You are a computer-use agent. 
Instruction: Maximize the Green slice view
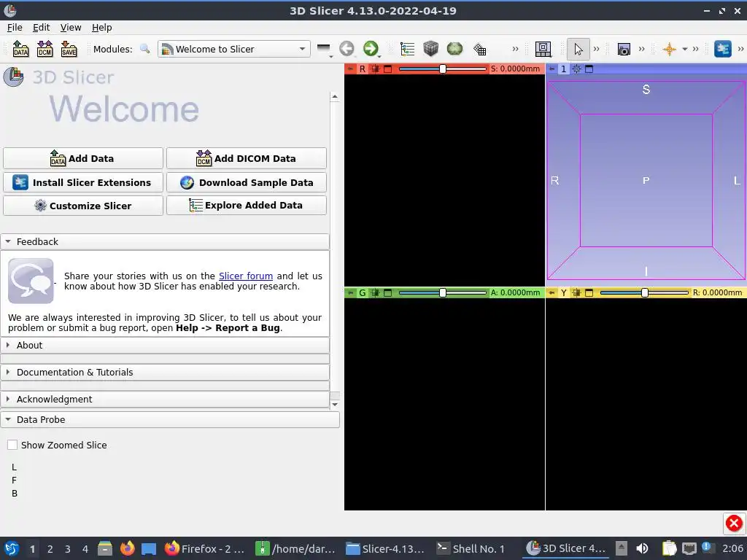388,293
